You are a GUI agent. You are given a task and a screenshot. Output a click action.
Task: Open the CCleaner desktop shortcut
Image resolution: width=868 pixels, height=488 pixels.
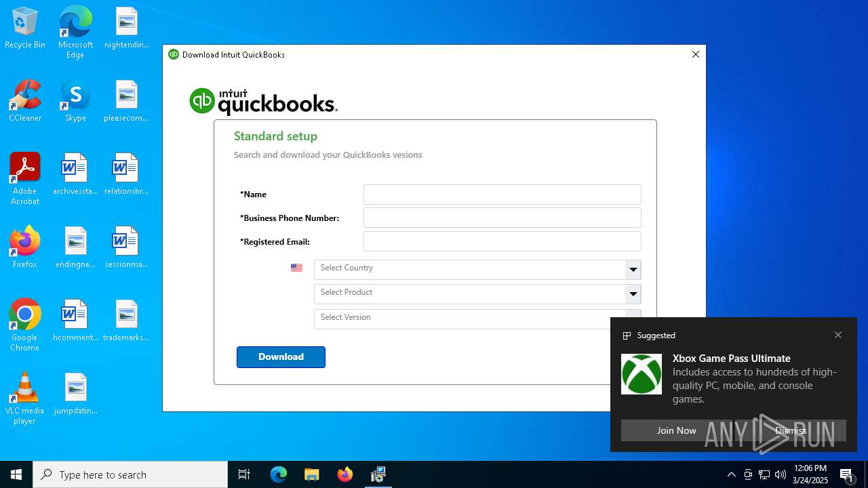[x=25, y=102]
